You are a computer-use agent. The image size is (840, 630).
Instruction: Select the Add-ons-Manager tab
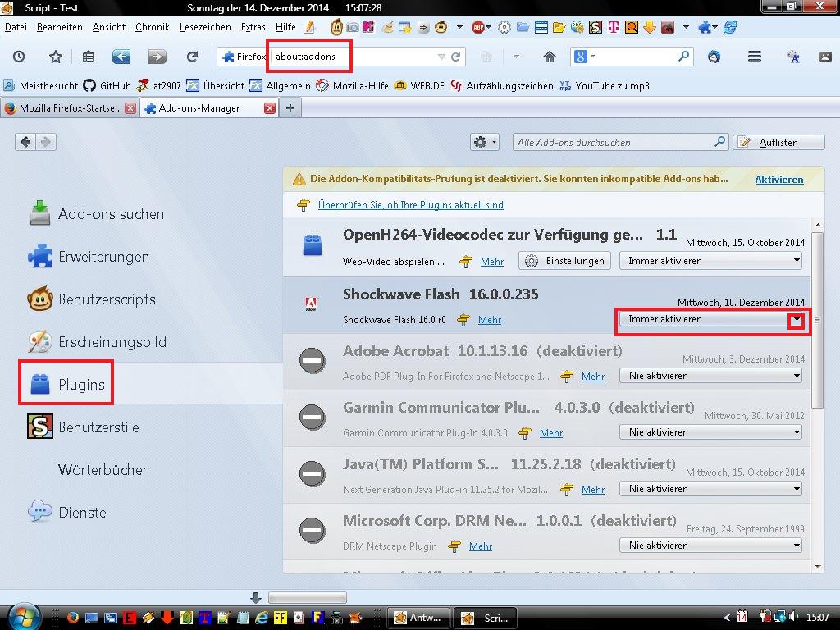pos(209,108)
